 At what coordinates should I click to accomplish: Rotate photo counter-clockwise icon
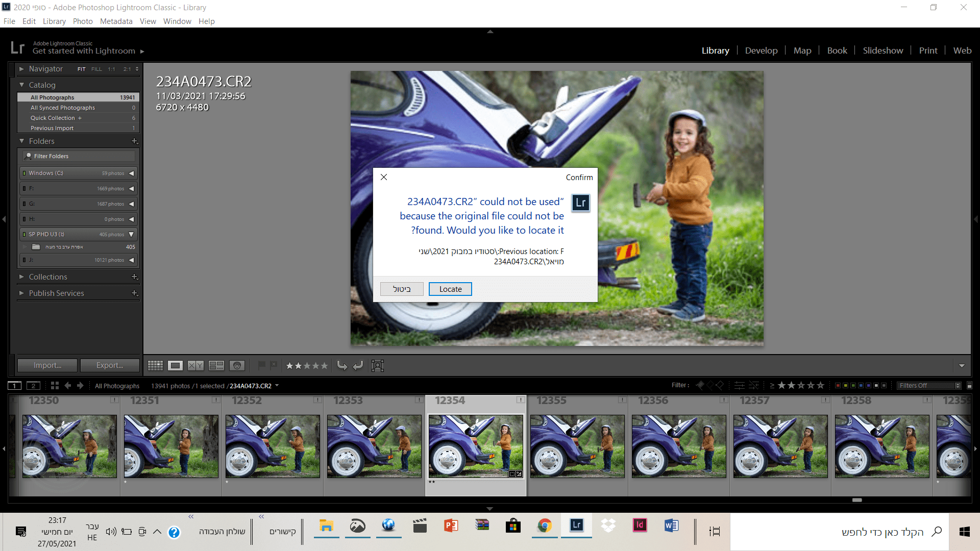[x=342, y=365]
